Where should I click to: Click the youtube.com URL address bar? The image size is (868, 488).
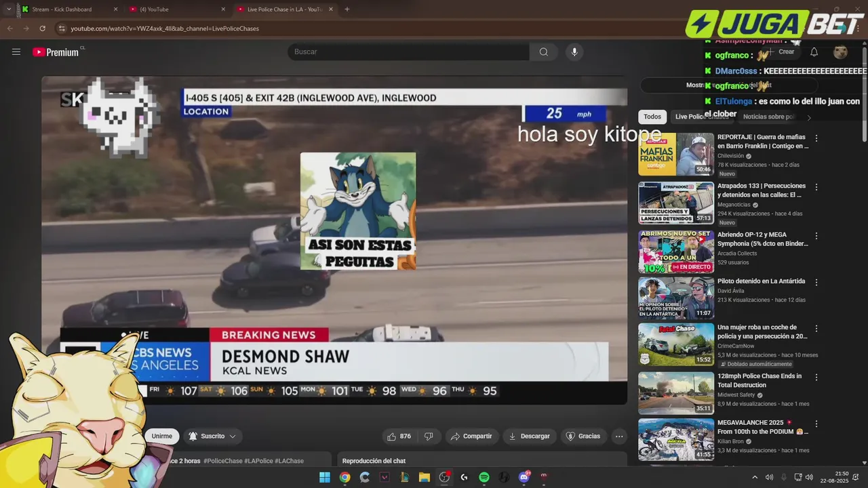(165, 28)
